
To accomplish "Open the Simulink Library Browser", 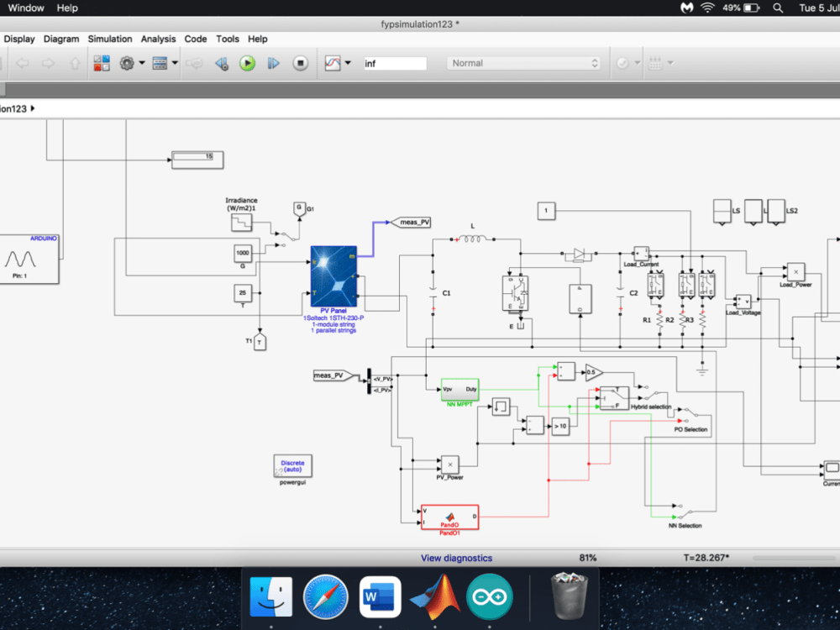I will point(102,62).
